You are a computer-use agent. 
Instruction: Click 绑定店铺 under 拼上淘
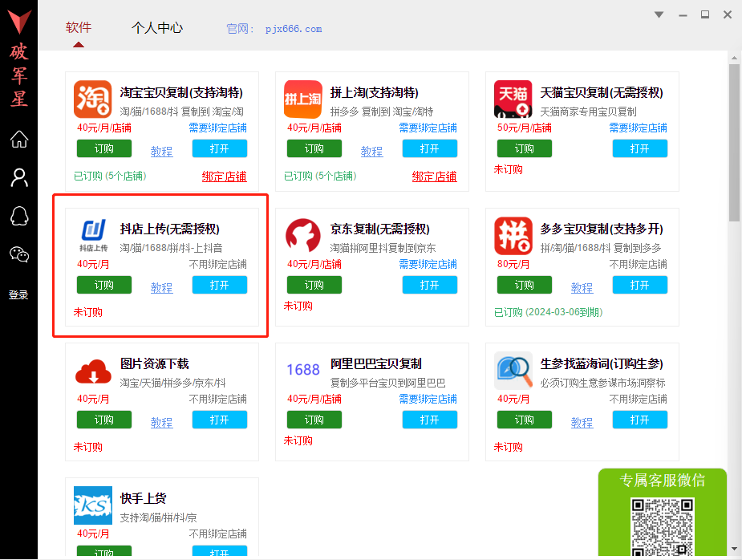(435, 177)
